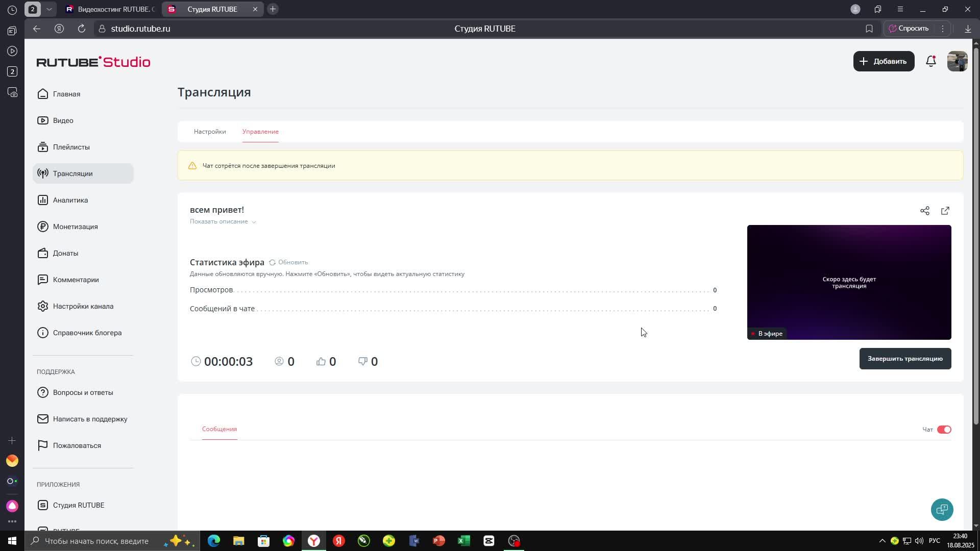980x551 pixels.
Task: Go to Монетизация section
Action: (x=75, y=227)
